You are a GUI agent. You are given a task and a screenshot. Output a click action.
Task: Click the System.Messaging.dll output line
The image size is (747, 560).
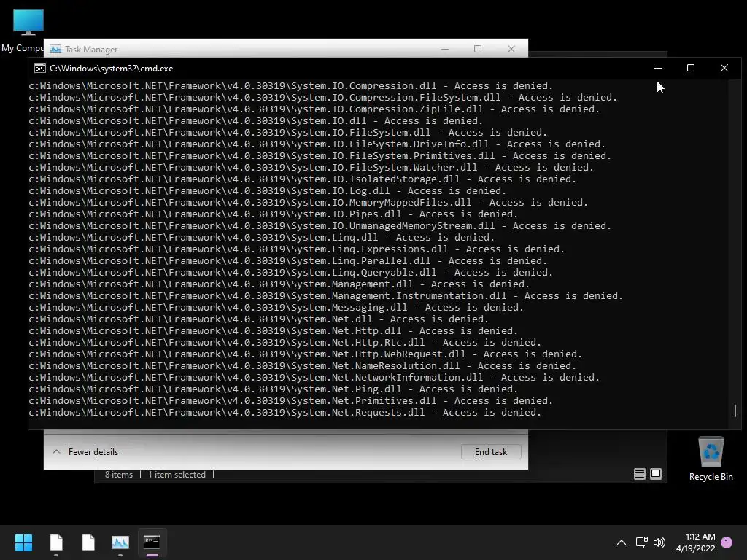pos(276,308)
